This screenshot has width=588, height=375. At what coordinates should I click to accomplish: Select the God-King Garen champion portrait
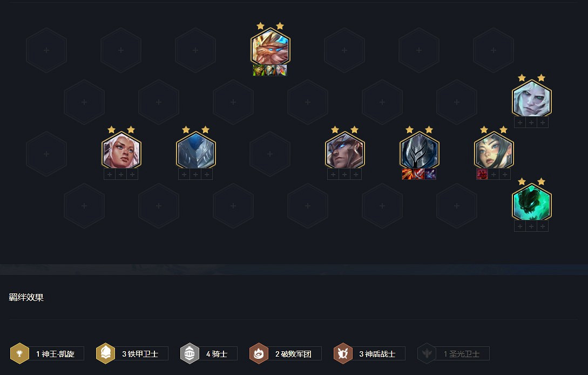(x=345, y=150)
